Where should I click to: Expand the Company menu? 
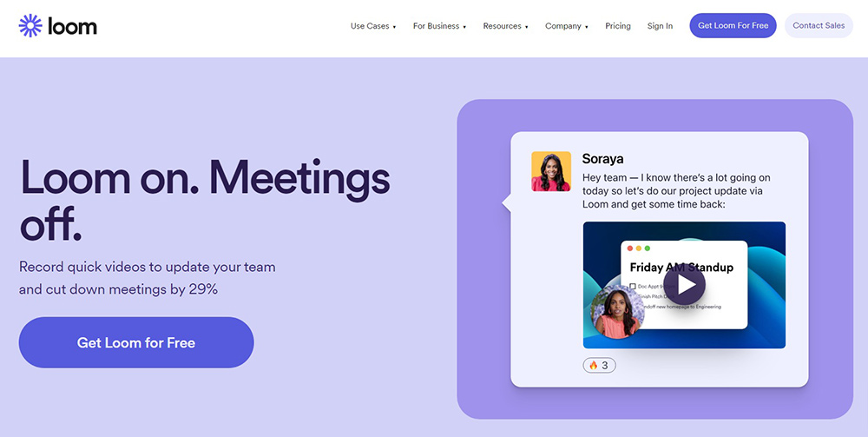pos(566,26)
